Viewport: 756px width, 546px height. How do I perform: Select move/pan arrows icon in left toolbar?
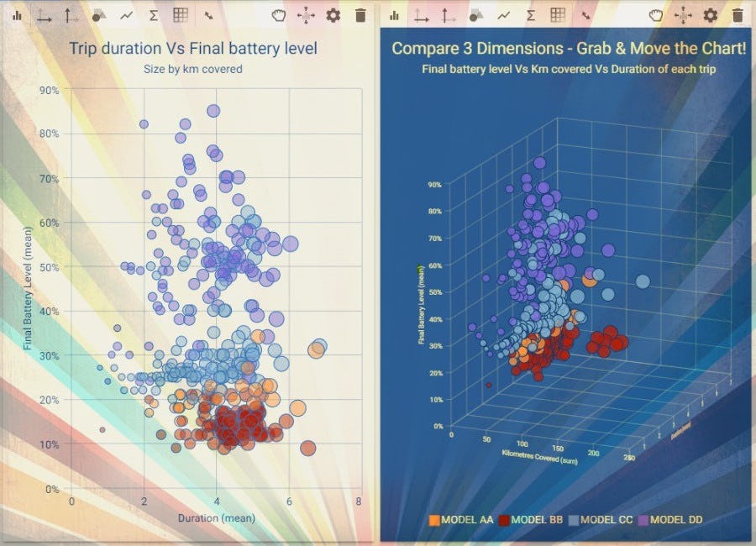point(306,15)
